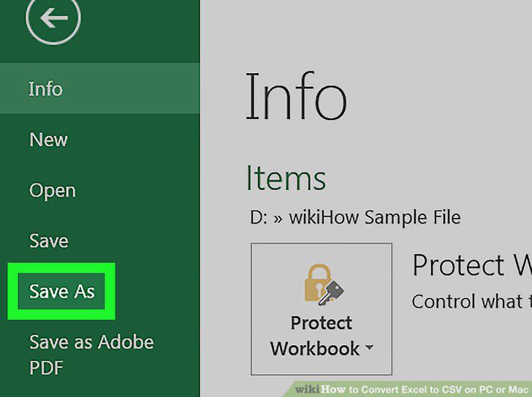Click the key icon beside the padlock
This screenshot has width=532, height=397.
pos(332,292)
